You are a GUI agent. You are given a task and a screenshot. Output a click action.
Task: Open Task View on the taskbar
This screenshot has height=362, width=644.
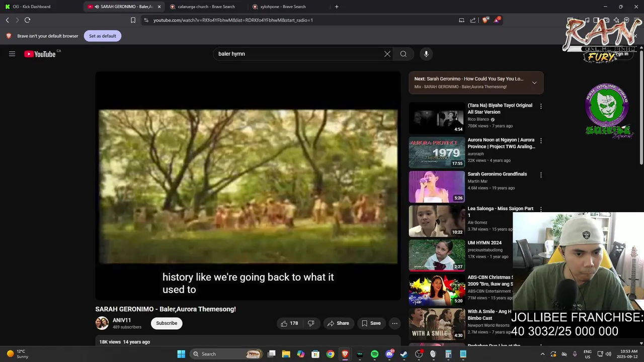[x=272, y=354]
